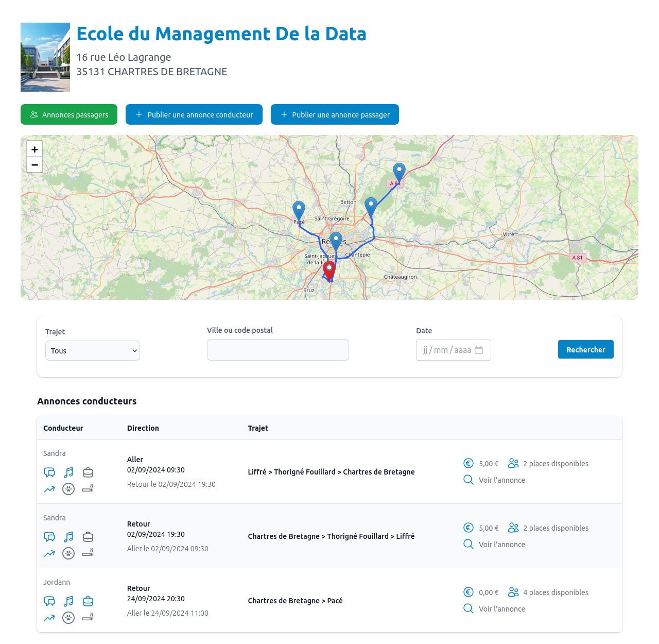Open Voir l'annonce for Jordann's Pacé trip
The image size is (659, 644).
pos(501,609)
